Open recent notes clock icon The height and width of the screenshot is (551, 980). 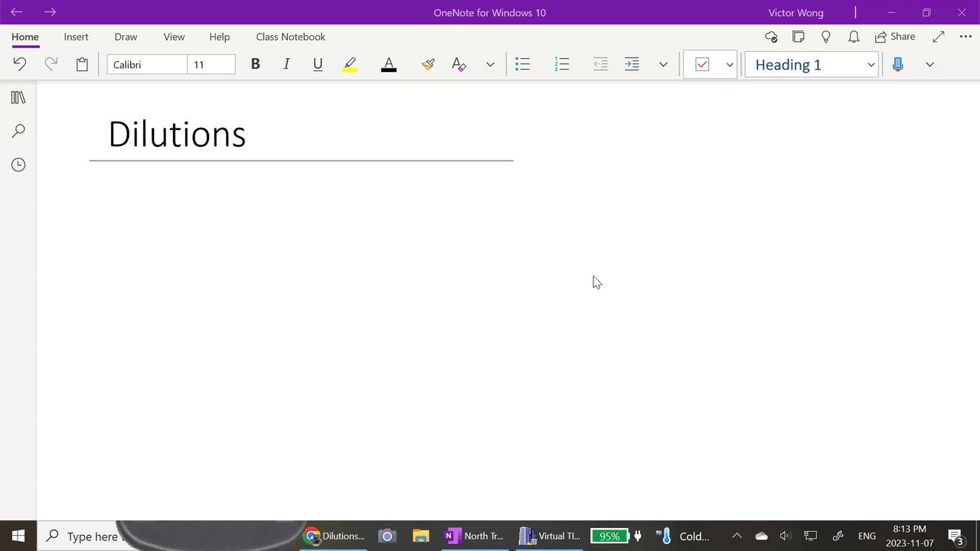[18, 165]
